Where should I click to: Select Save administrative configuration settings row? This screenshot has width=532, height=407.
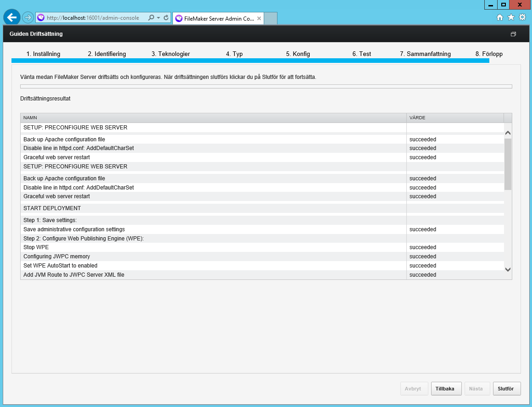(262, 229)
